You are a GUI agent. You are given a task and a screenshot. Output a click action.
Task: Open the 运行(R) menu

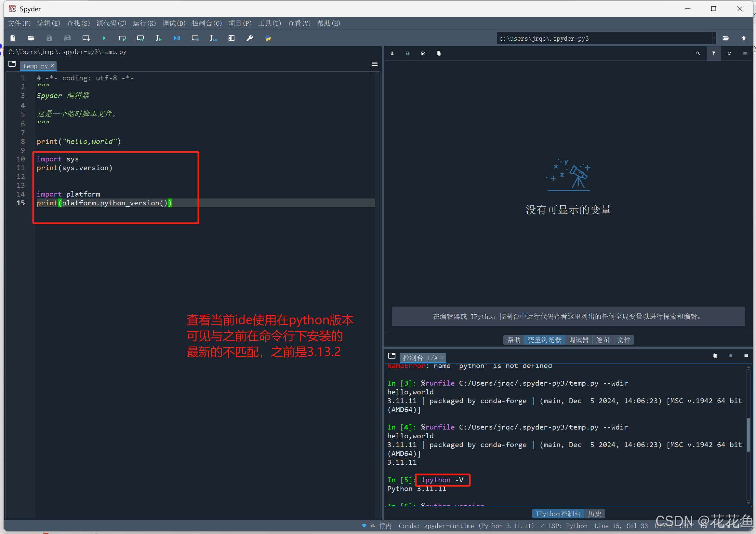pos(144,23)
